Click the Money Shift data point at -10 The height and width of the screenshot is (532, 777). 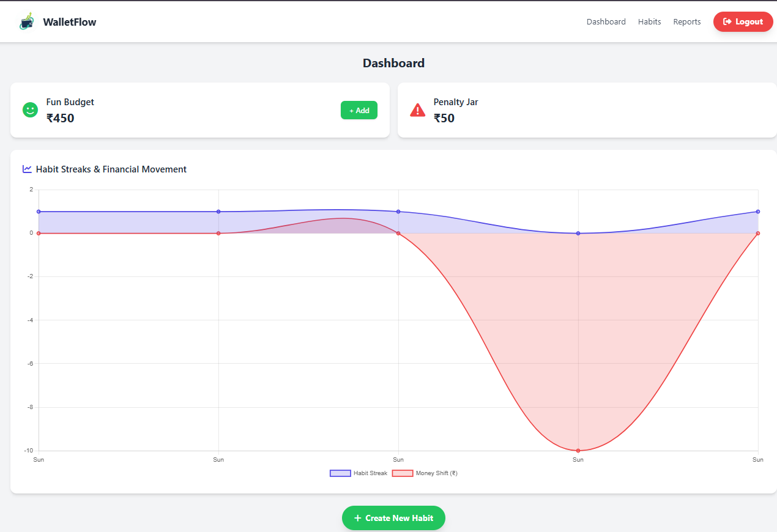coord(578,451)
